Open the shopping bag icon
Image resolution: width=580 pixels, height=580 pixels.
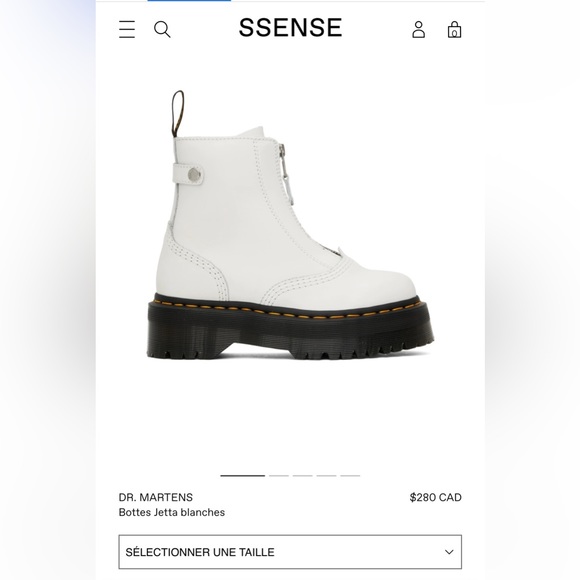(454, 29)
